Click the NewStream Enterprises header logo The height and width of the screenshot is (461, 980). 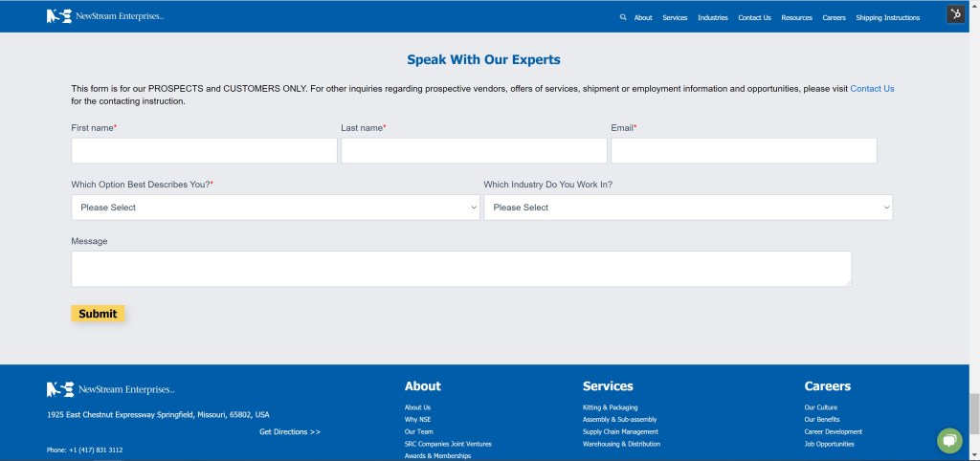tap(105, 16)
